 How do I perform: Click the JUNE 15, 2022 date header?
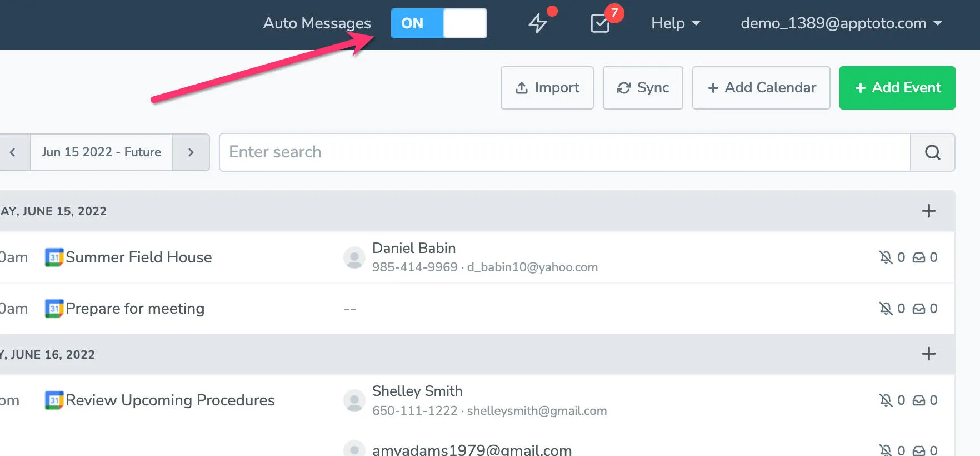click(53, 211)
